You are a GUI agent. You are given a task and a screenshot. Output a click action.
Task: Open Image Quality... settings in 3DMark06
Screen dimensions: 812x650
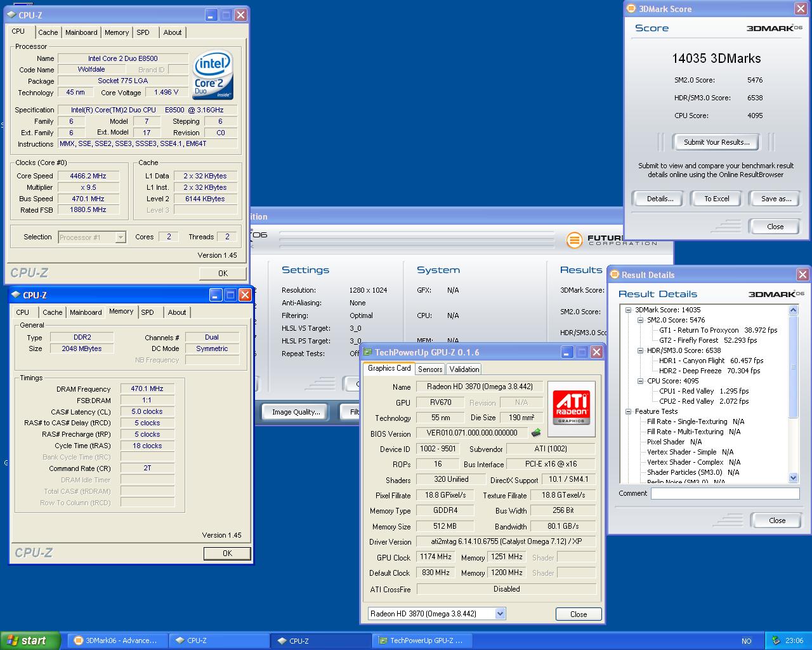tap(296, 412)
